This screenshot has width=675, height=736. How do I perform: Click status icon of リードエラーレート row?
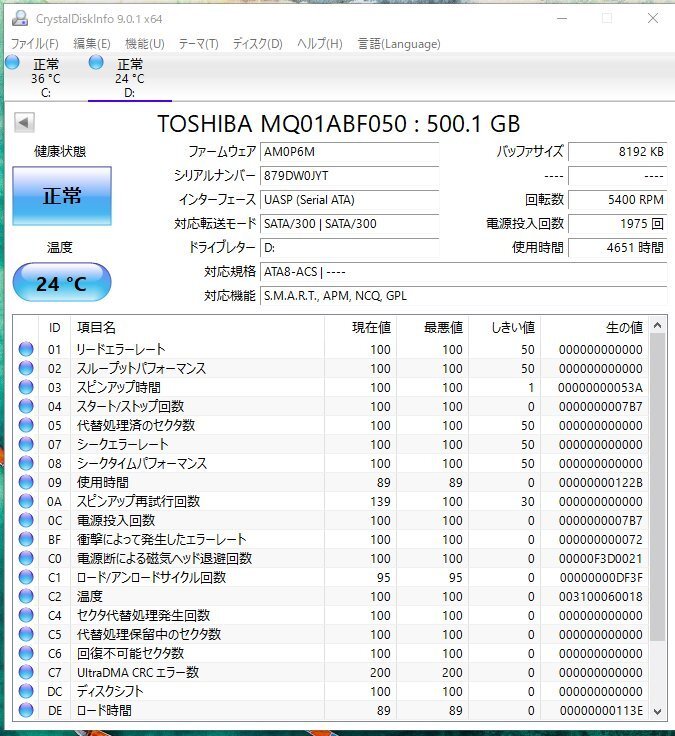tap(26, 349)
